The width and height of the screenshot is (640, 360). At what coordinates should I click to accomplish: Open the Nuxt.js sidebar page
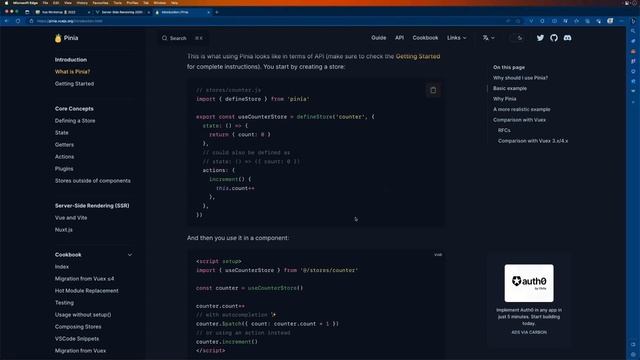point(64,230)
